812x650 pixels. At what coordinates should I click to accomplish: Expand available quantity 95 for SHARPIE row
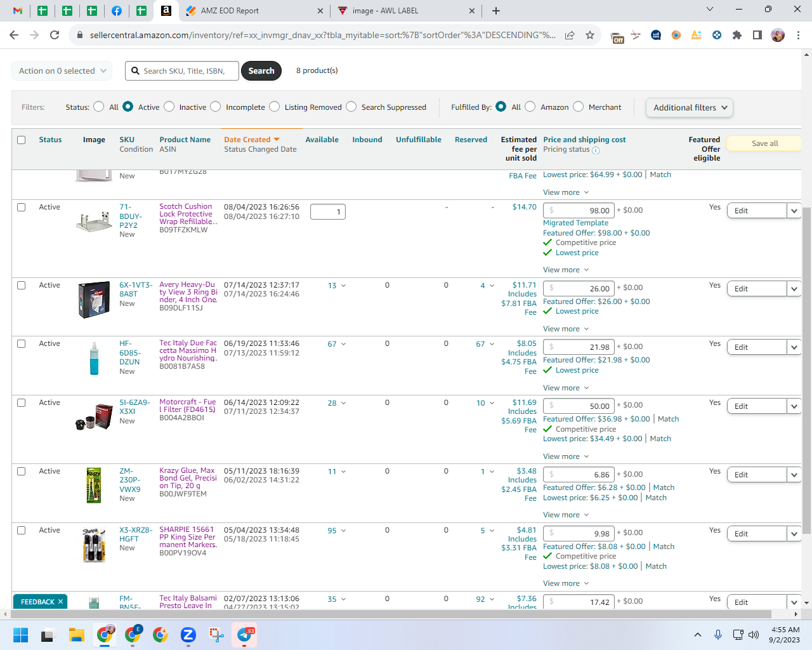click(x=337, y=531)
